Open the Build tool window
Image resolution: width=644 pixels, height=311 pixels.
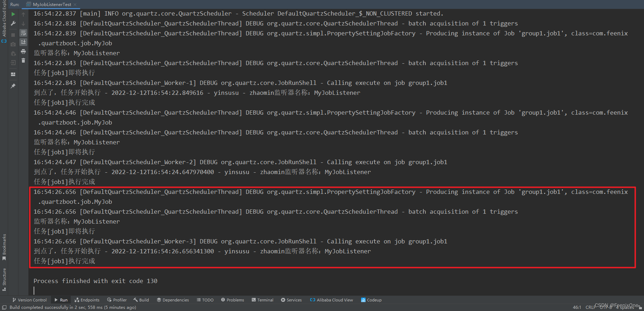[x=141, y=300]
